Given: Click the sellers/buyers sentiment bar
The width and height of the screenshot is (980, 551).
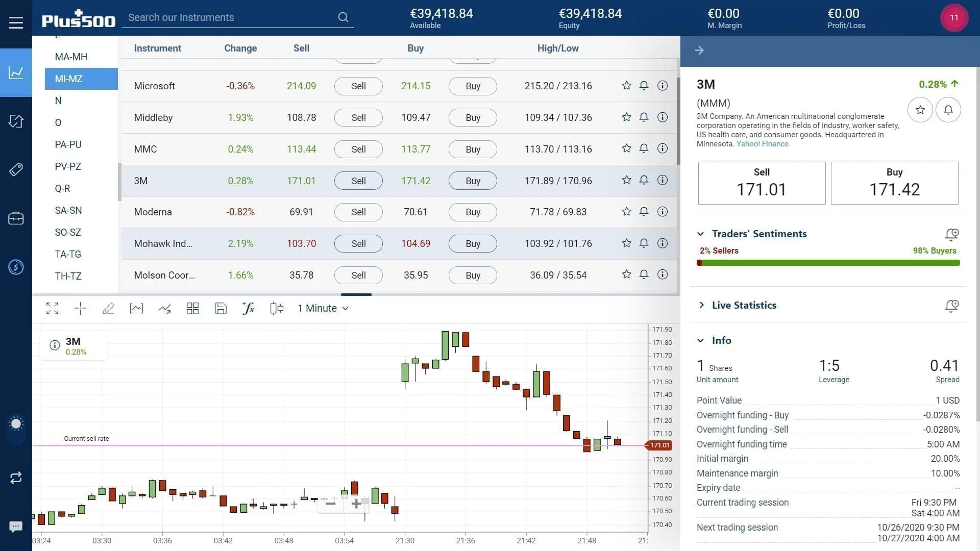Looking at the screenshot, I should point(828,263).
